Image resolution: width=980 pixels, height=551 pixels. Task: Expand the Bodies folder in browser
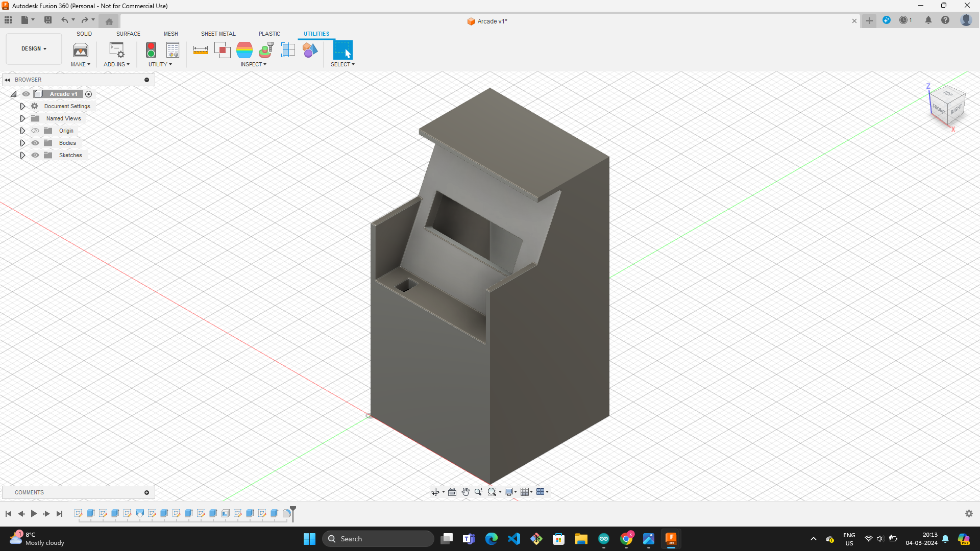click(x=23, y=143)
